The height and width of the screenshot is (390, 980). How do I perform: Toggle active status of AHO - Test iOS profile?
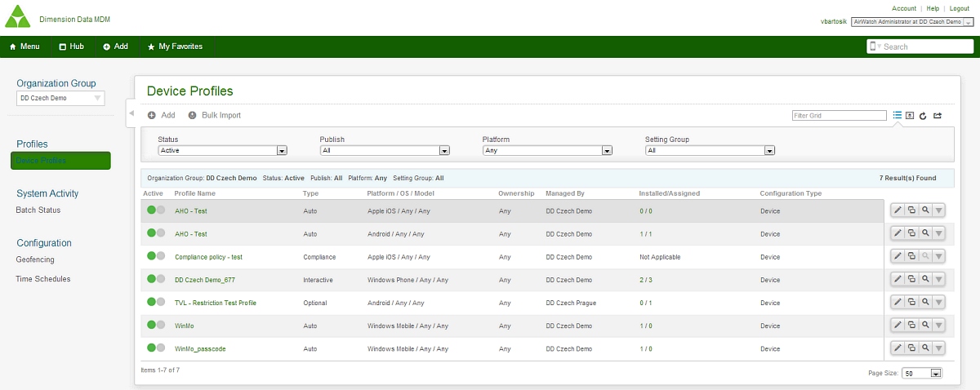(156, 210)
